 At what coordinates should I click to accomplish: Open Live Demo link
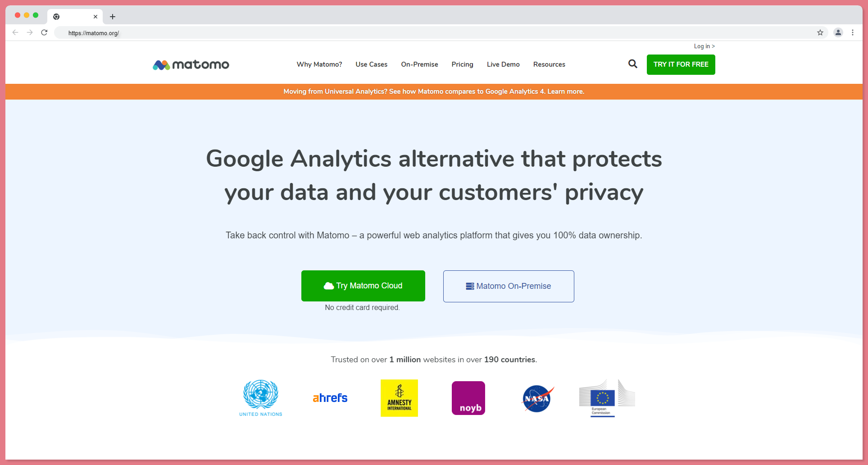click(503, 64)
